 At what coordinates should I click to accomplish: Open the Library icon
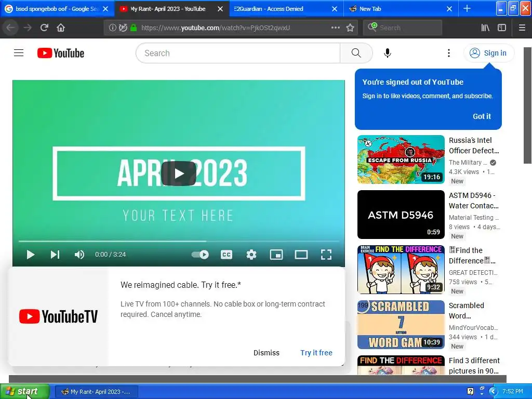point(485,28)
